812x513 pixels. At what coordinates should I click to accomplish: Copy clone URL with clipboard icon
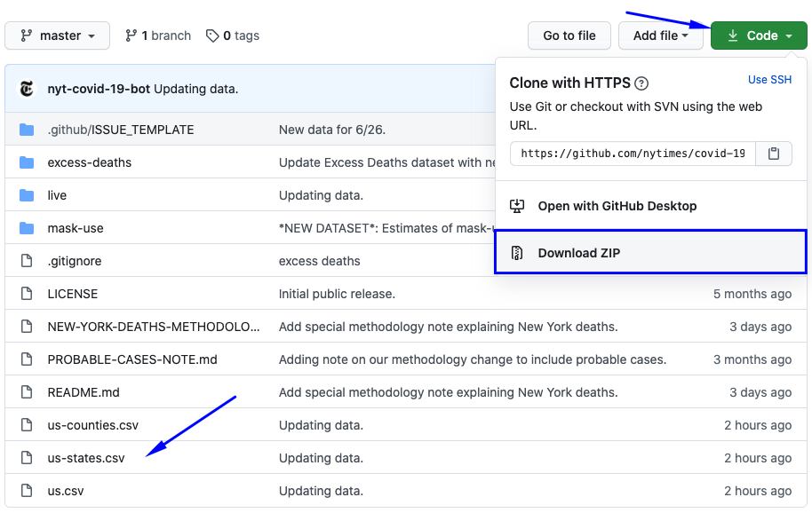pyautogui.click(x=774, y=154)
